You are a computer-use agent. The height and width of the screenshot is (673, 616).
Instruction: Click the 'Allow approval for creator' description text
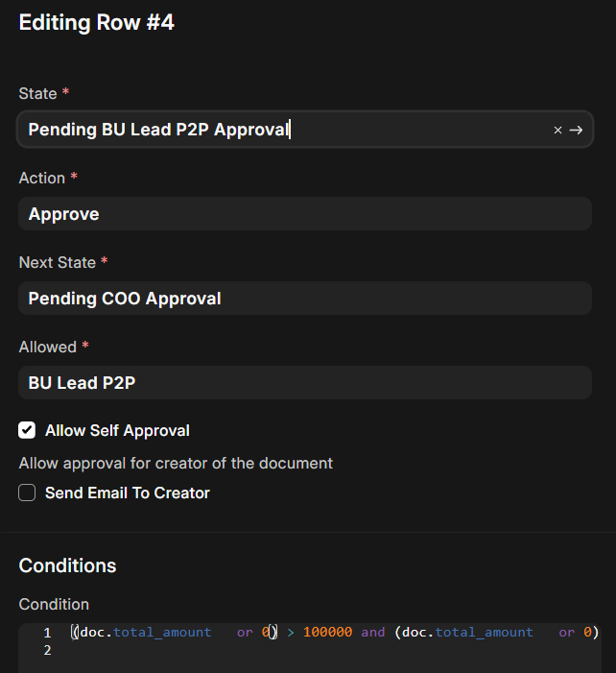point(176,463)
